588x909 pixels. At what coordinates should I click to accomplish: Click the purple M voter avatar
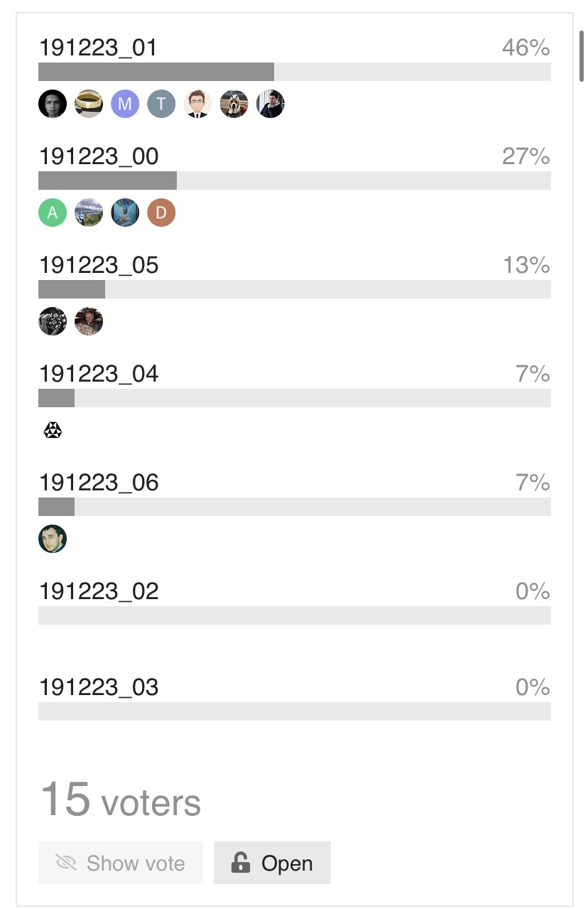click(125, 104)
